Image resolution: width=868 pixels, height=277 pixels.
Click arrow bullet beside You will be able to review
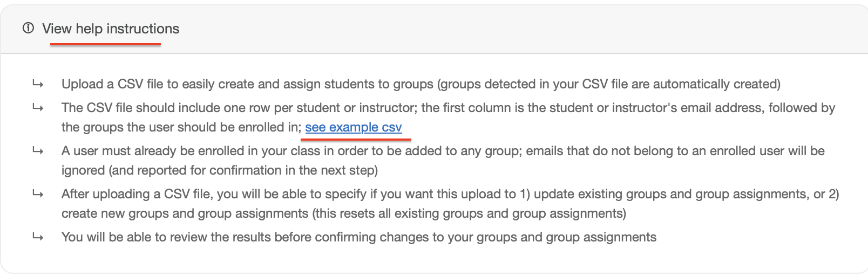pyautogui.click(x=38, y=237)
